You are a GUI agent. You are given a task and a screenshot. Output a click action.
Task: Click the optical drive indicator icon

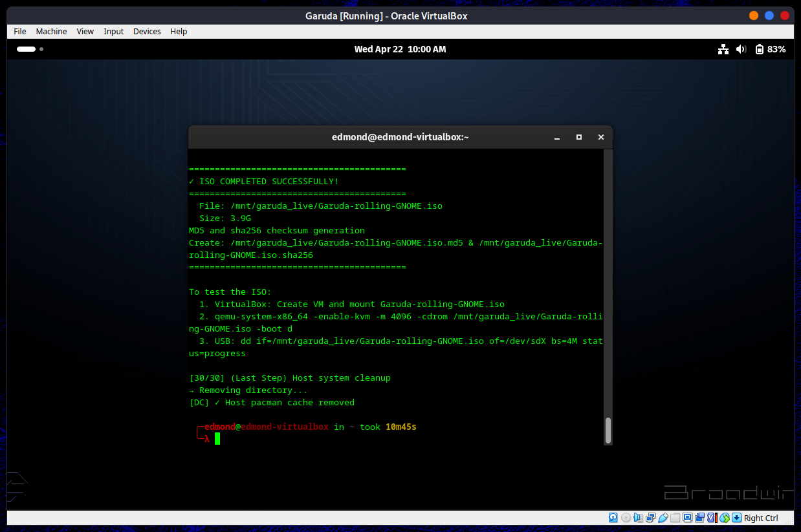point(626,518)
